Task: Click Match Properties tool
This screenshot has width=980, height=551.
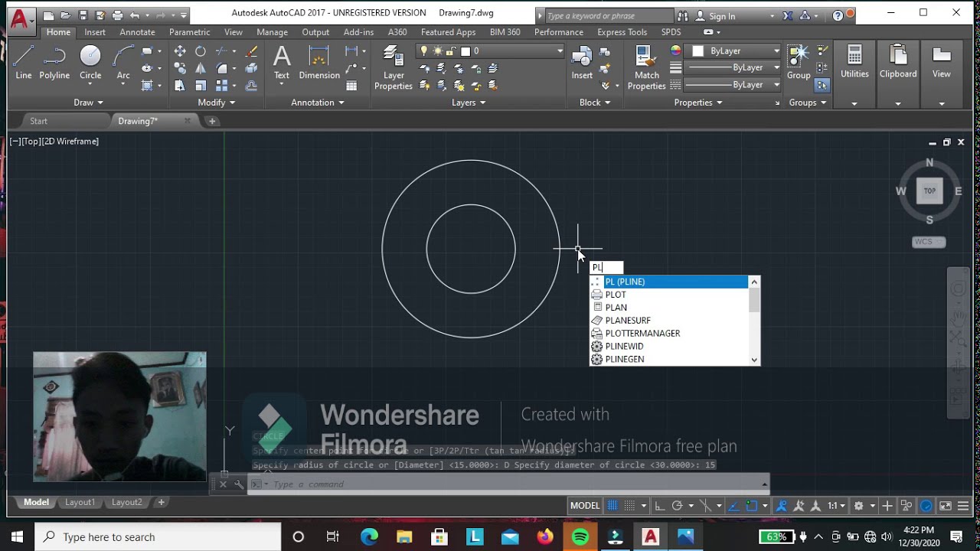Action: (647, 67)
